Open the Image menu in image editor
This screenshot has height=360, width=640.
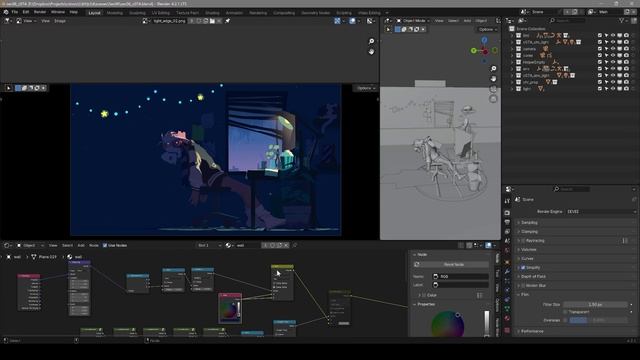click(x=60, y=21)
